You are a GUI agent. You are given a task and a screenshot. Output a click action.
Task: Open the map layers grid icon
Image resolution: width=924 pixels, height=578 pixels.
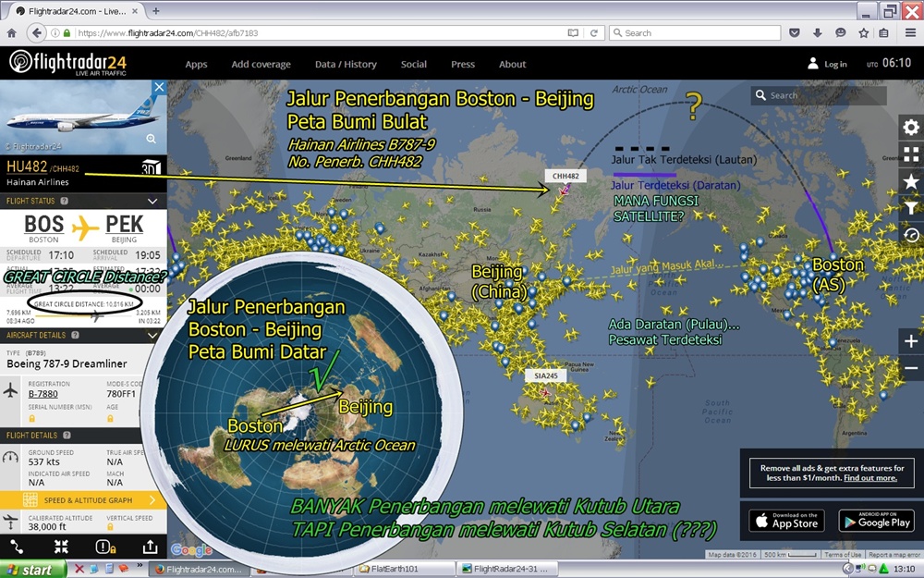coord(911,154)
